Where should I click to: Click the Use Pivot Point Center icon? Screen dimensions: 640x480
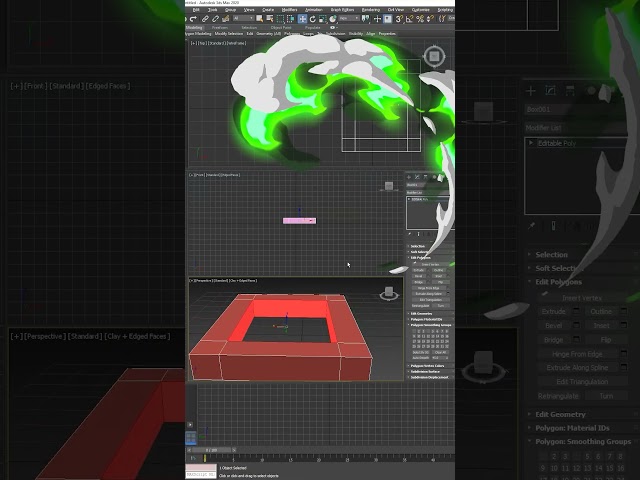(365, 19)
